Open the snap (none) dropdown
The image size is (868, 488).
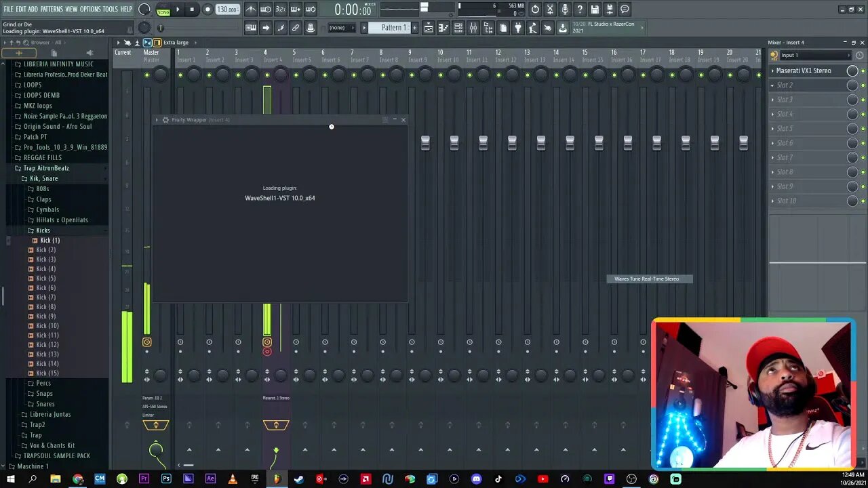click(x=340, y=28)
